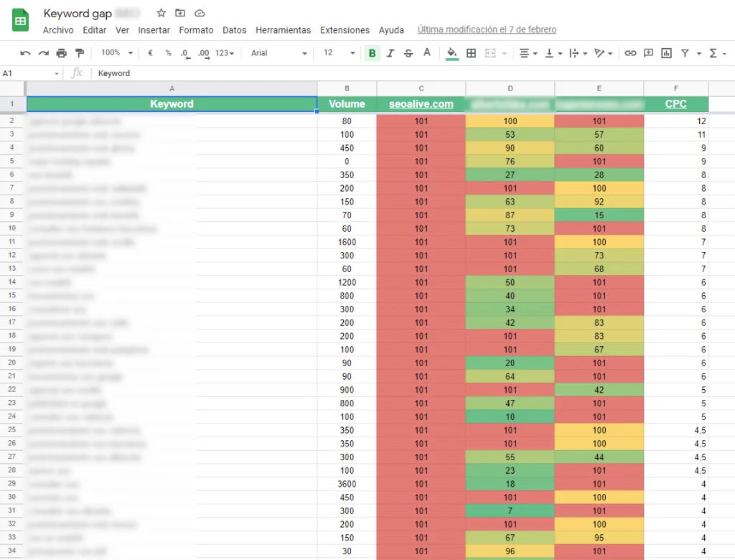
Task: Star the Keyword gap document
Action: pos(161,14)
